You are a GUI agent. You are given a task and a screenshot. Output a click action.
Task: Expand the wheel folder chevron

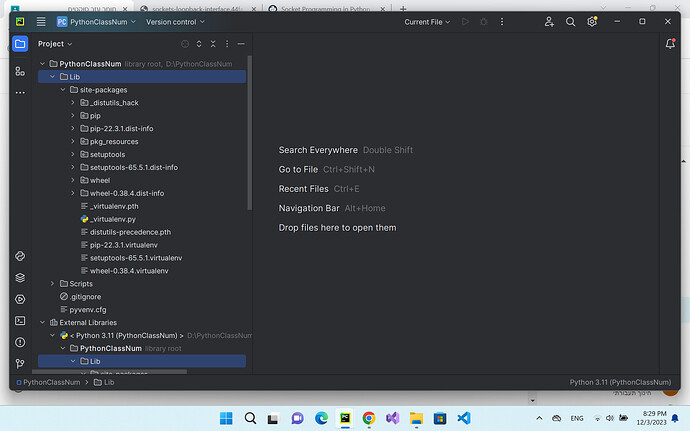pyautogui.click(x=73, y=180)
